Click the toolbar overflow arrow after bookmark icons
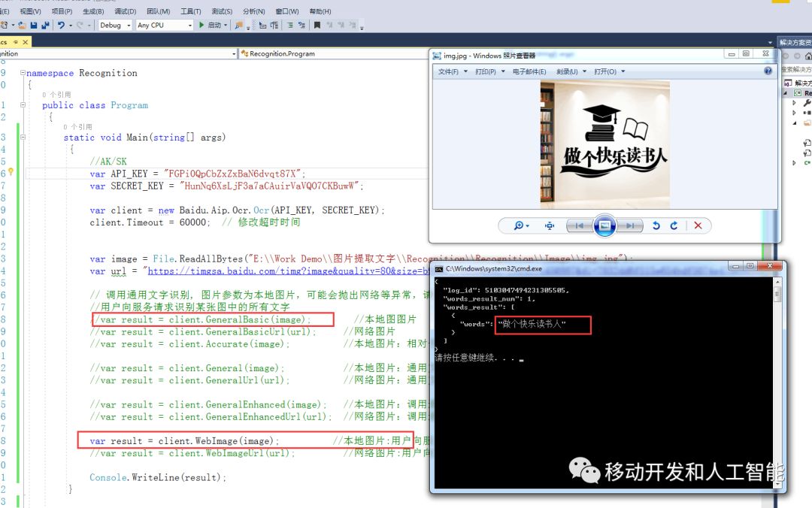 (362, 27)
